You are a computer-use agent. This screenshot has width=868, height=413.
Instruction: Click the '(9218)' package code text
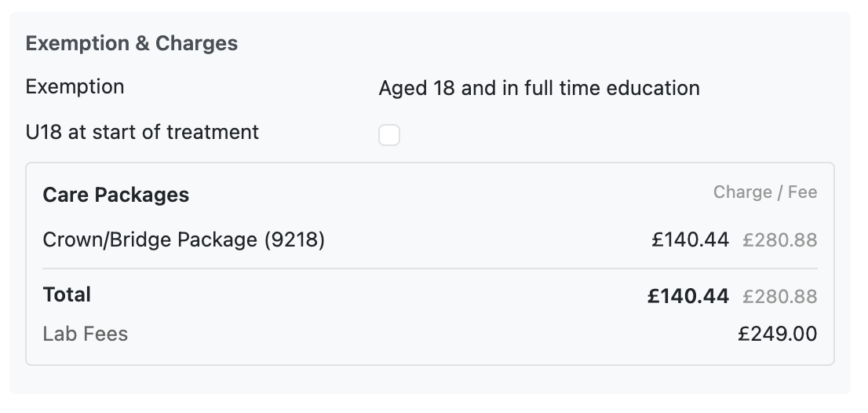point(294,239)
